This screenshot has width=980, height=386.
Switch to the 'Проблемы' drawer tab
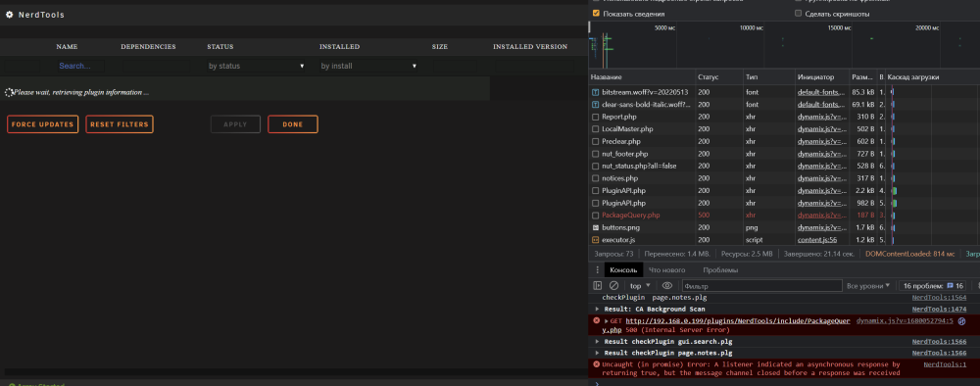(x=720, y=269)
